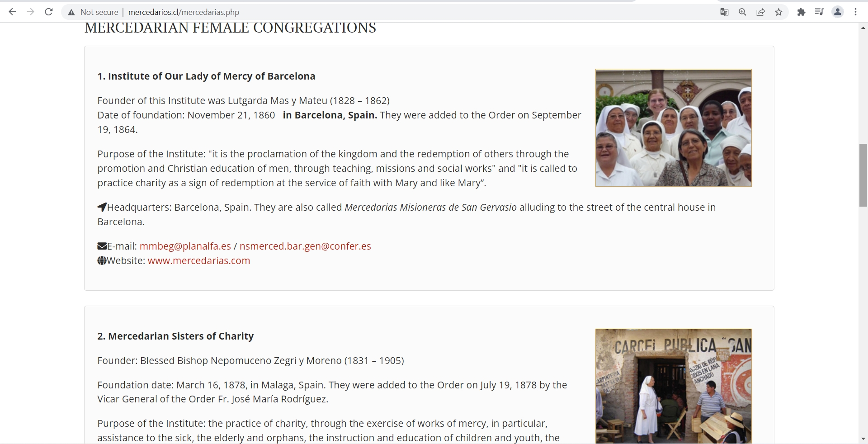
Task: Reload the current page
Action: tap(49, 12)
